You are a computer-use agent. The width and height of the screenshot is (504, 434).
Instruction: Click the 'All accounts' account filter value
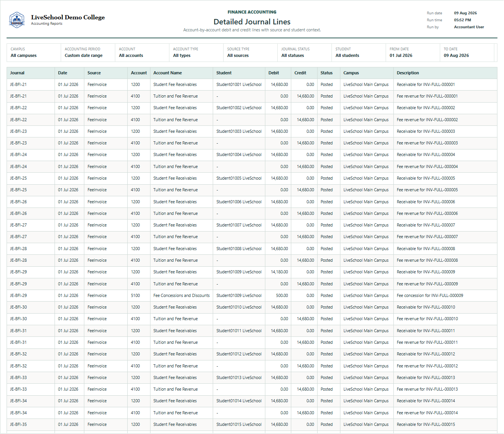click(x=131, y=55)
